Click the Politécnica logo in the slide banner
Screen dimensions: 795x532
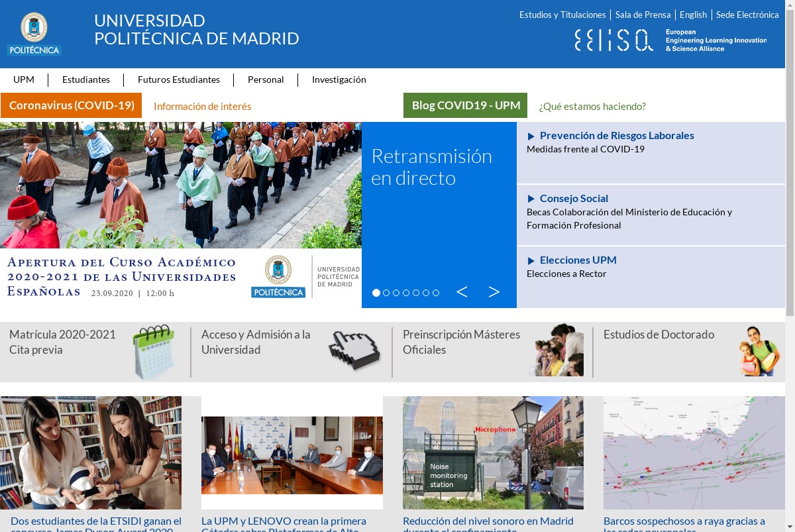coord(278,277)
